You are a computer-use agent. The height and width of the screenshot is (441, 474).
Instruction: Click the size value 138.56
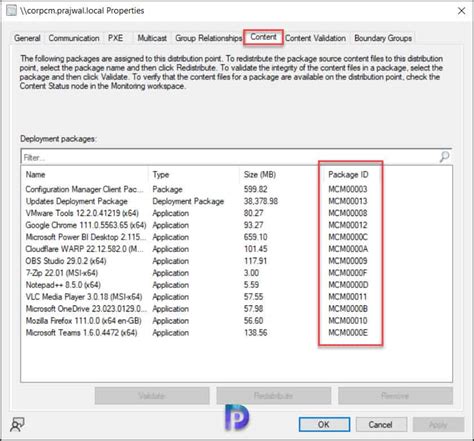(x=255, y=333)
